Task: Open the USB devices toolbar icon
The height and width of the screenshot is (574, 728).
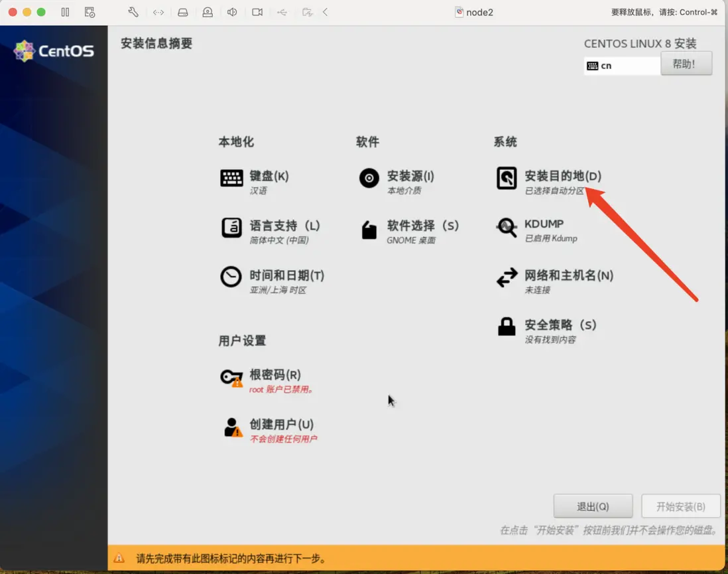Action: click(x=282, y=13)
